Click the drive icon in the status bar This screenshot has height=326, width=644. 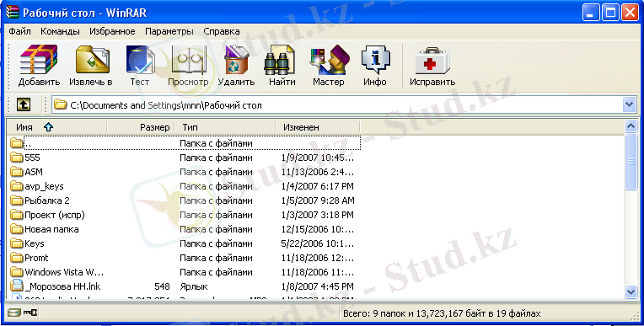pos(14,313)
